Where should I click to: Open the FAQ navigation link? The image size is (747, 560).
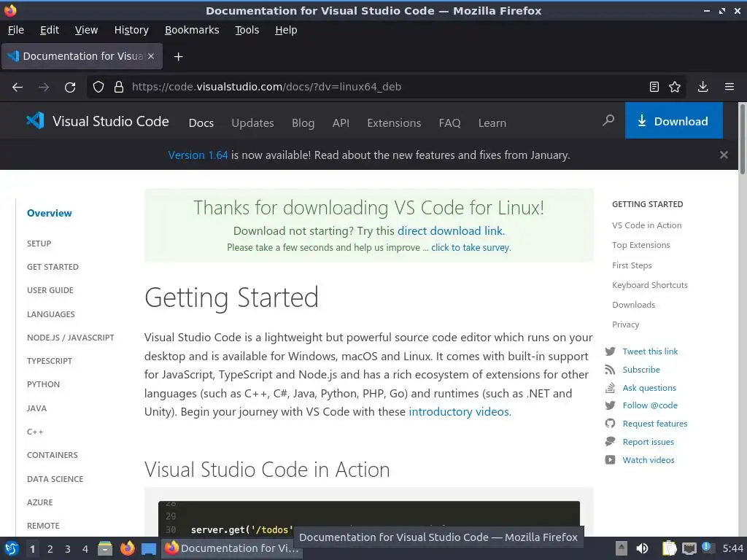449,122
